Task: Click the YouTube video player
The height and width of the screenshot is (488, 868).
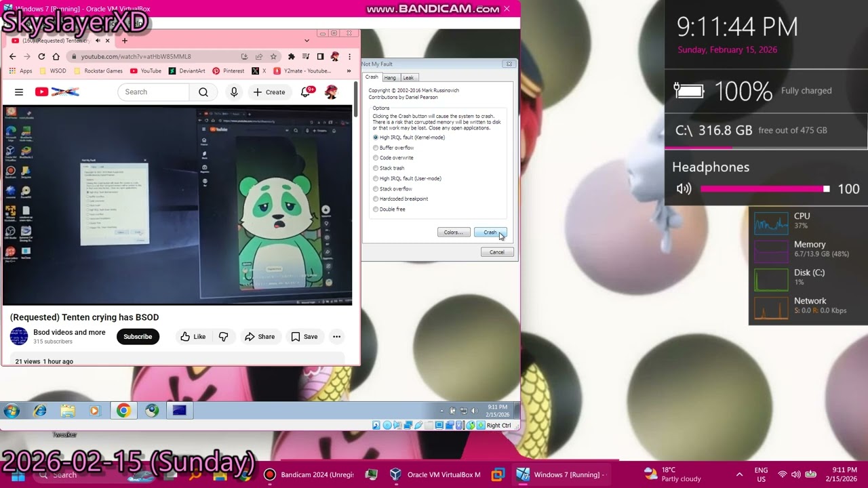Action: point(178,205)
